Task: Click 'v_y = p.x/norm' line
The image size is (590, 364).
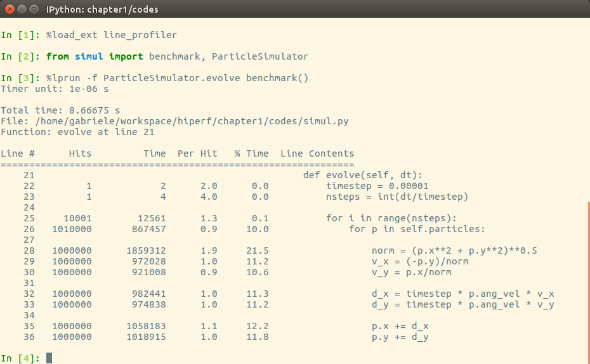Action: click(411, 272)
